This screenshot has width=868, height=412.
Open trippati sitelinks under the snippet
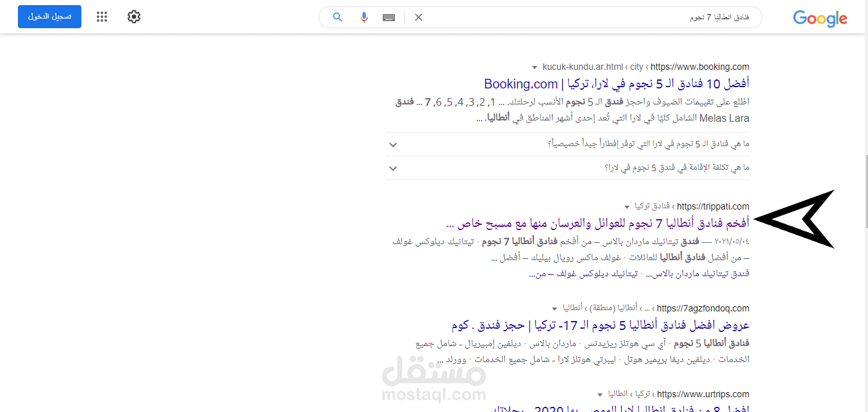click(x=639, y=274)
